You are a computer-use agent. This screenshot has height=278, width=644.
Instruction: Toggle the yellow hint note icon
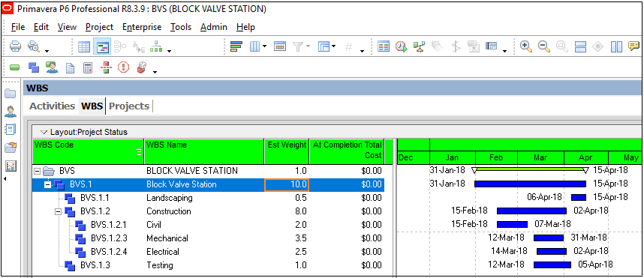[x=634, y=46]
